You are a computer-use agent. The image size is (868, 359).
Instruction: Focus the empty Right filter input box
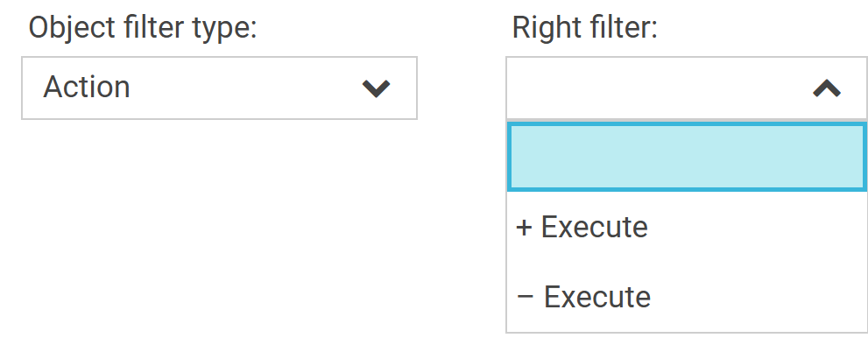pos(648,88)
